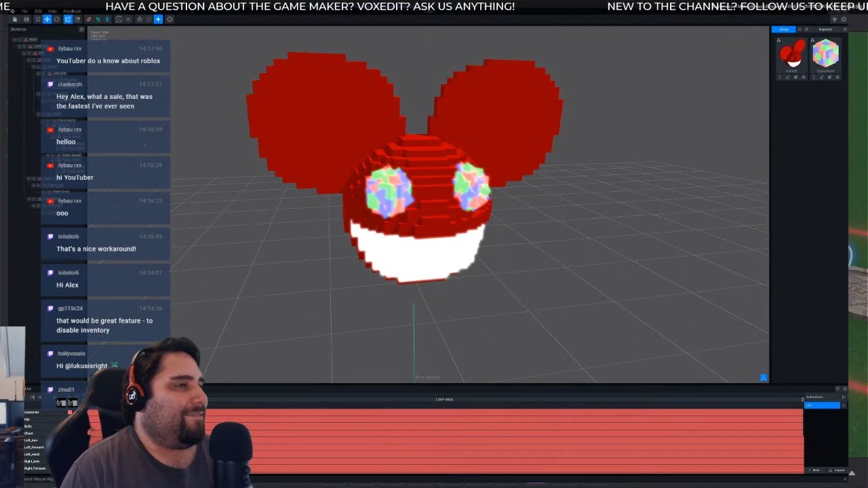
Task: Select the highlighted Idle animation entry
Action: pyautogui.click(x=822, y=405)
